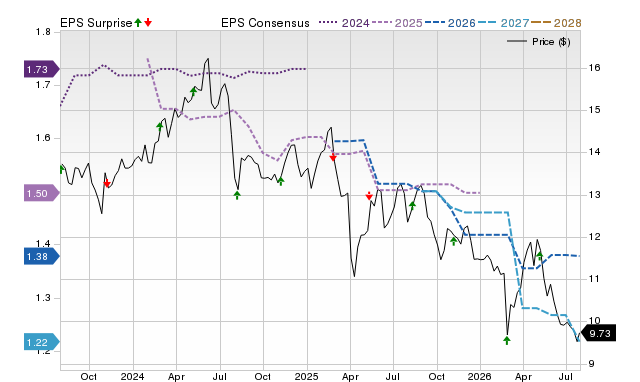Toggle the 2028 consensus series in legend

pyautogui.click(x=556, y=23)
